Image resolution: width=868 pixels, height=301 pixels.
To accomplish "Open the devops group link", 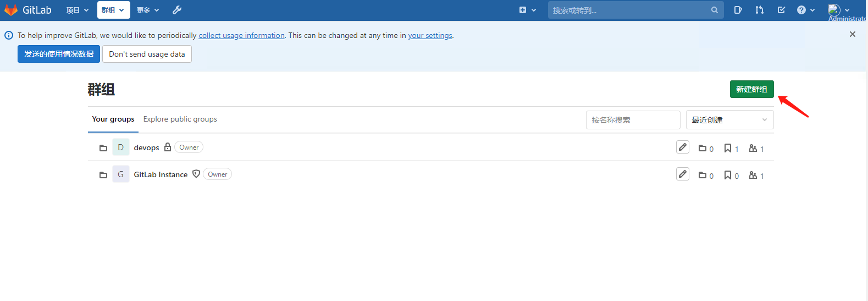I will point(146,147).
